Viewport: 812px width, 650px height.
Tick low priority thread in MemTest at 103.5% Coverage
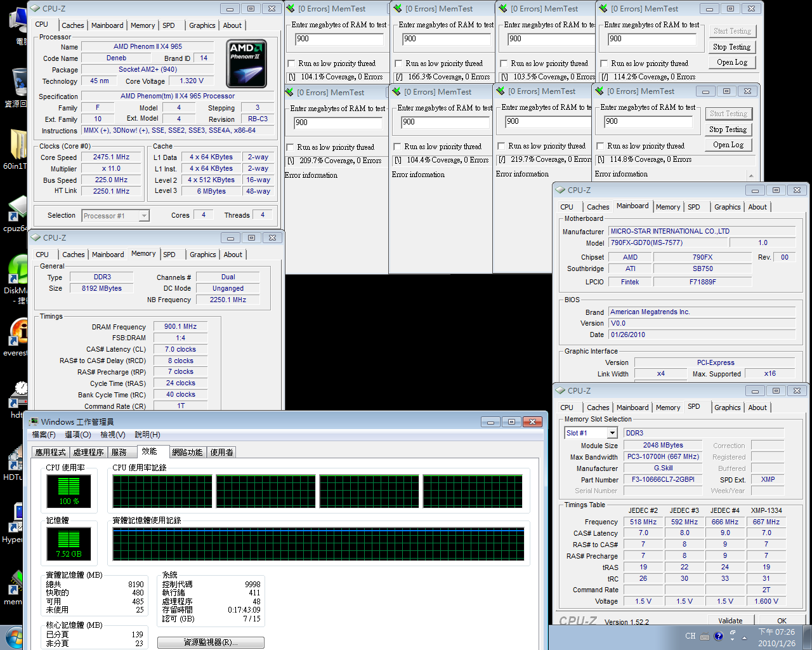click(x=504, y=63)
